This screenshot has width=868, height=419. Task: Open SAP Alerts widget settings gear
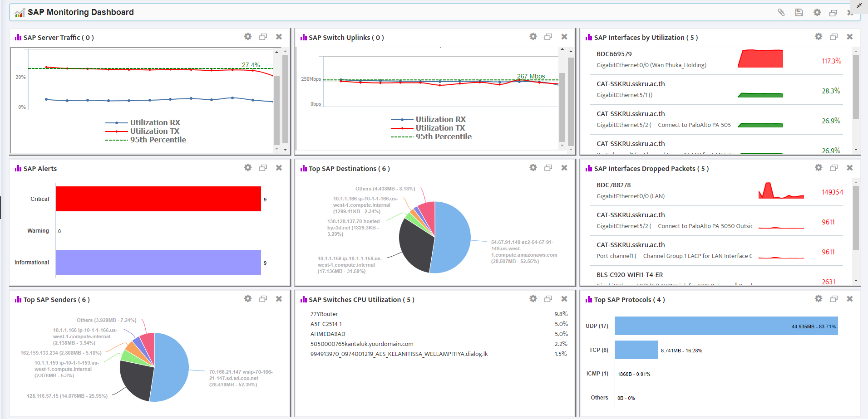point(248,168)
